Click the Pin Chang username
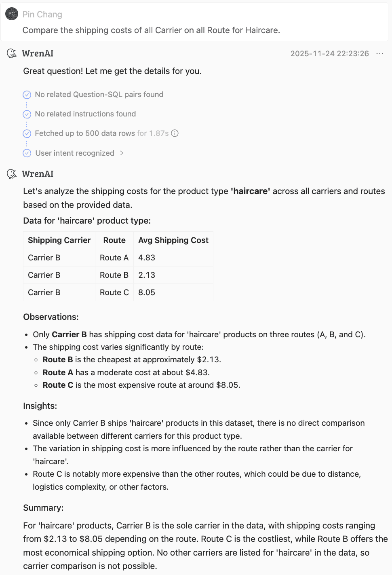The image size is (392, 575). [42, 15]
